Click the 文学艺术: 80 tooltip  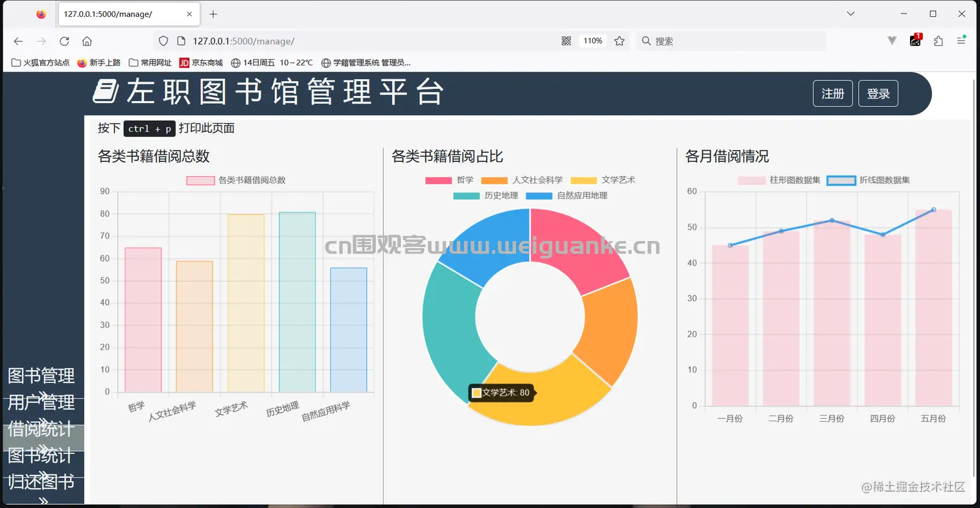click(501, 393)
